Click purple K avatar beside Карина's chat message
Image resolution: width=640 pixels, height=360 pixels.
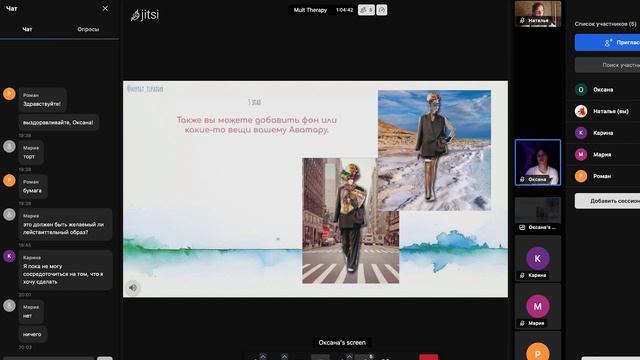point(9,256)
